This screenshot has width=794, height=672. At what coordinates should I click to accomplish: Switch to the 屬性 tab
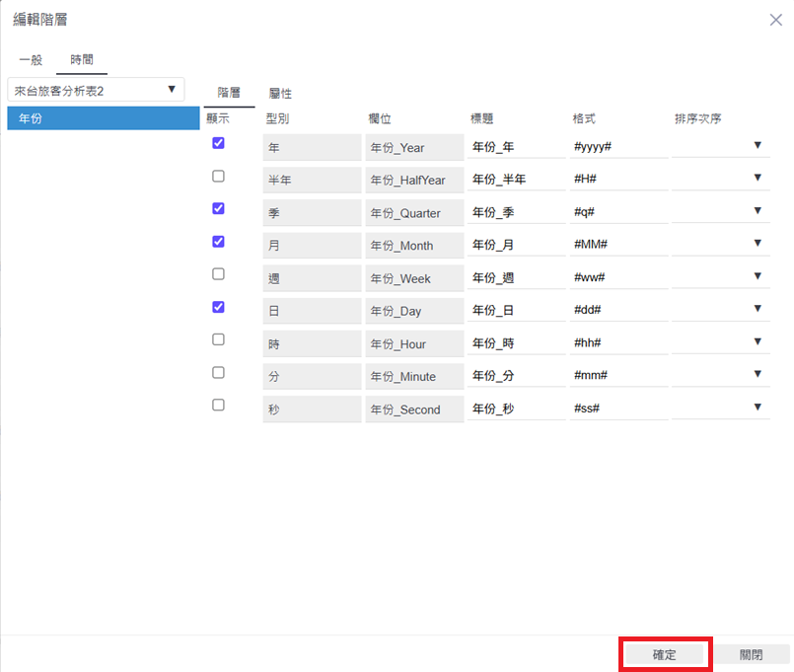(x=280, y=93)
